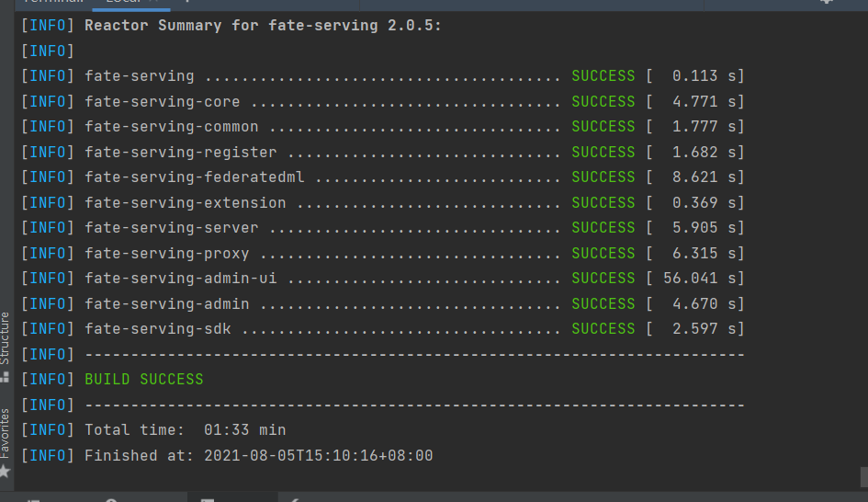
Task: Click the terminal vertical scrollbar thumb
Action: [x=863, y=477]
